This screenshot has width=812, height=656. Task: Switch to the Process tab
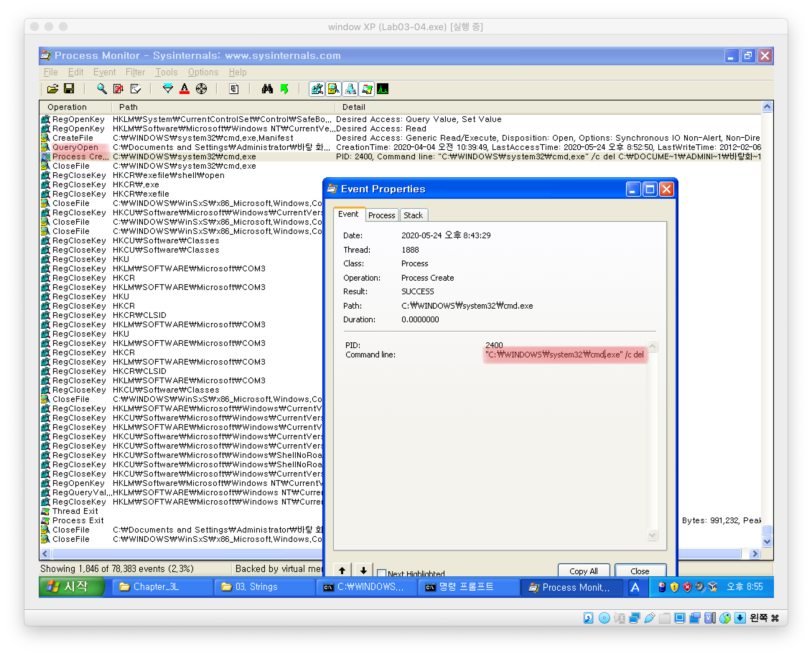click(x=382, y=215)
